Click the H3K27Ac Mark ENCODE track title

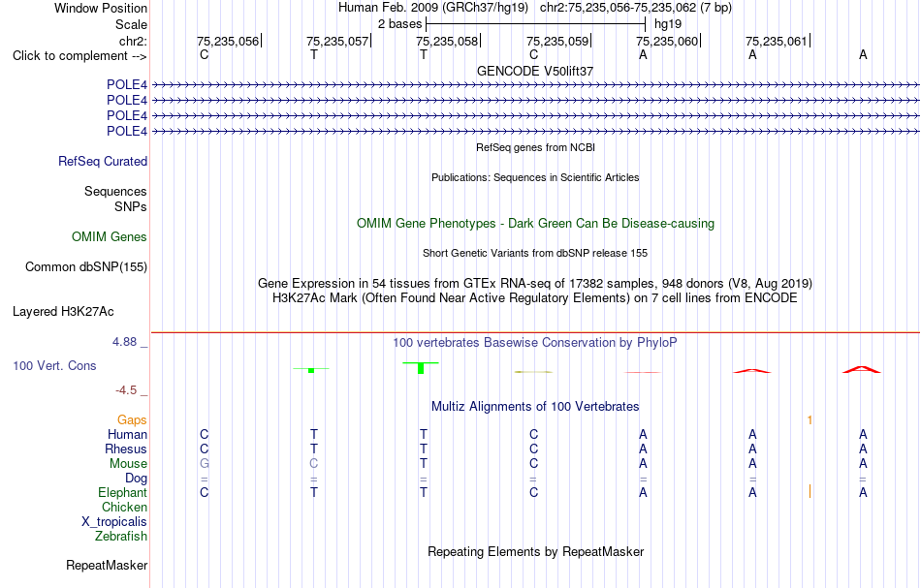click(x=535, y=298)
